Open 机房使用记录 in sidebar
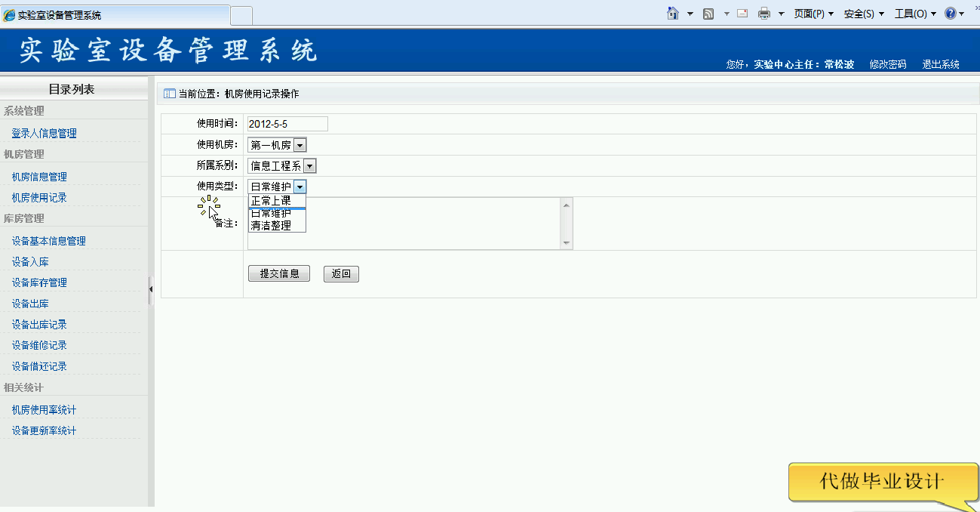The width and height of the screenshot is (980, 512). click(x=39, y=197)
